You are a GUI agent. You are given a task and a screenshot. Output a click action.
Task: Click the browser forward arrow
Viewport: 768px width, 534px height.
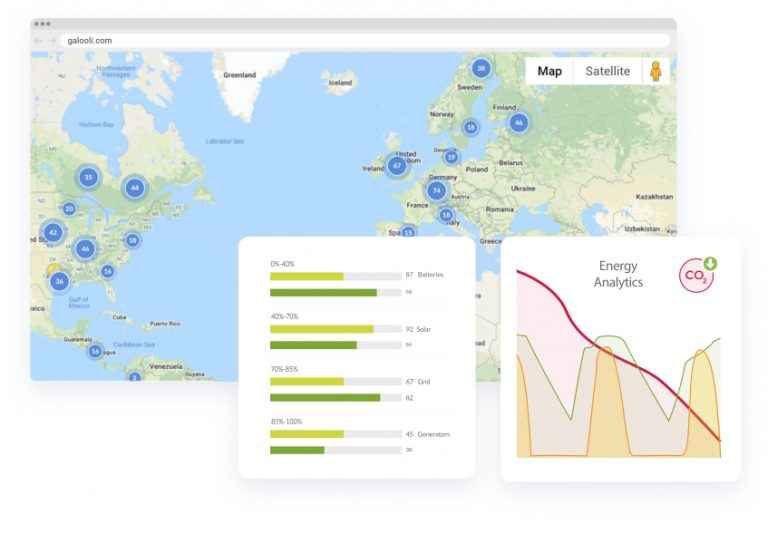52,41
